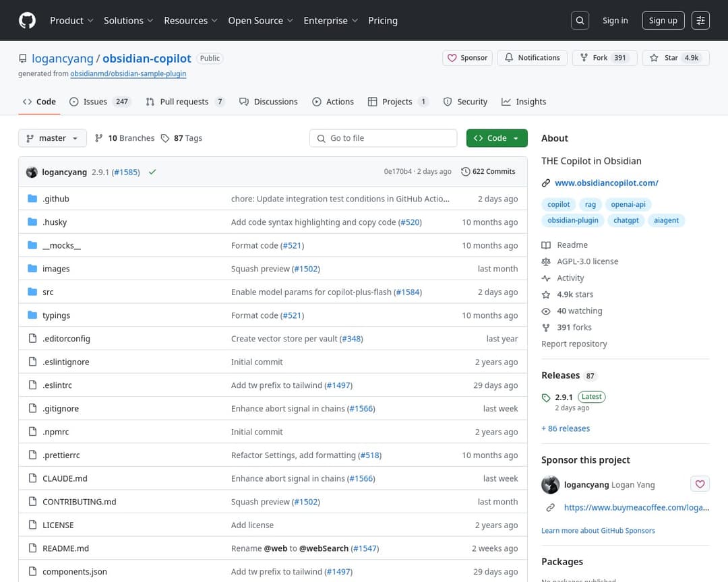Open the Projects tab
728x582 pixels.
pyautogui.click(x=398, y=102)
